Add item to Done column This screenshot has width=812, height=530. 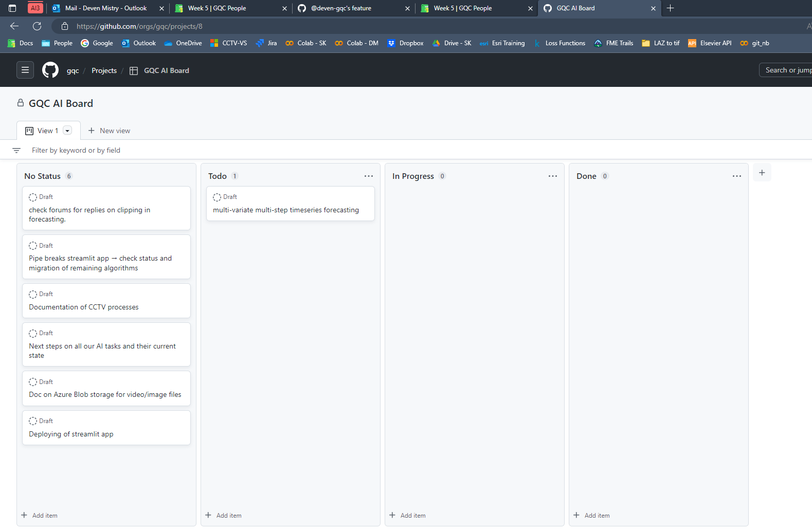click(592, 515)
